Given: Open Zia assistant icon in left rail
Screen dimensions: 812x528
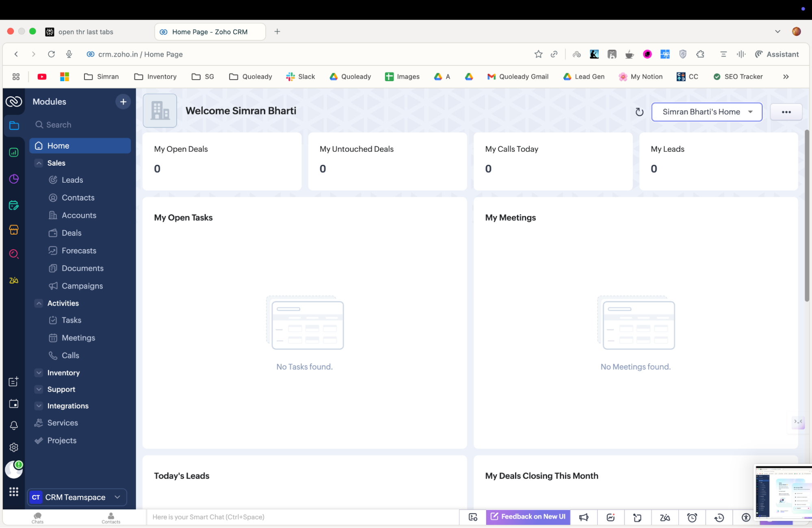Looking at the screenshot, I should 14,280.
